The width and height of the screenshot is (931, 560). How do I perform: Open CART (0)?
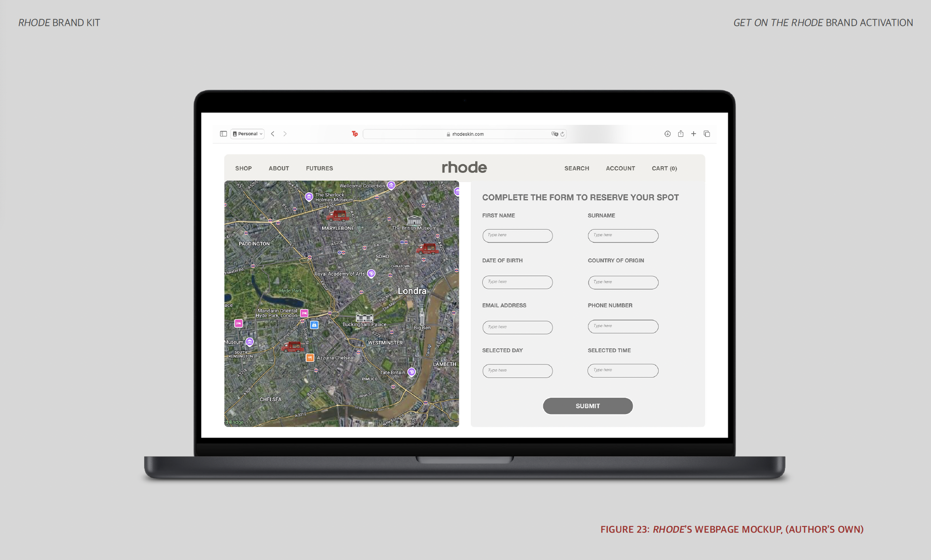[664, 169]
